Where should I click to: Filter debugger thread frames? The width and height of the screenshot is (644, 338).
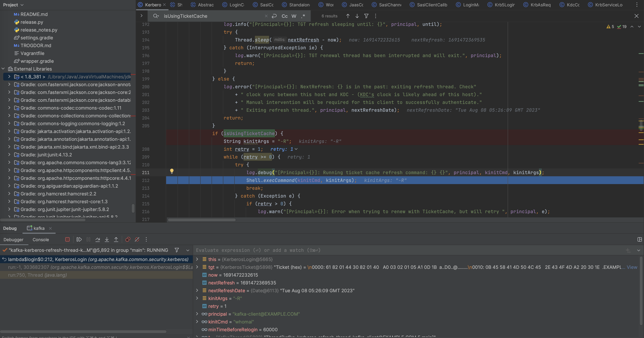[x=177, y=250]
